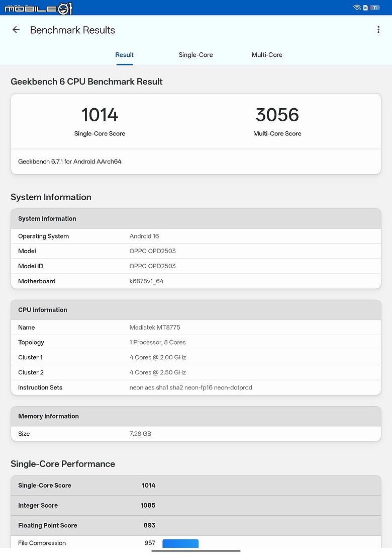Tap the OPPO OPD2503 value in Model row
The width and height of the screenshot is (392, 555).
(x=152, y=251)
